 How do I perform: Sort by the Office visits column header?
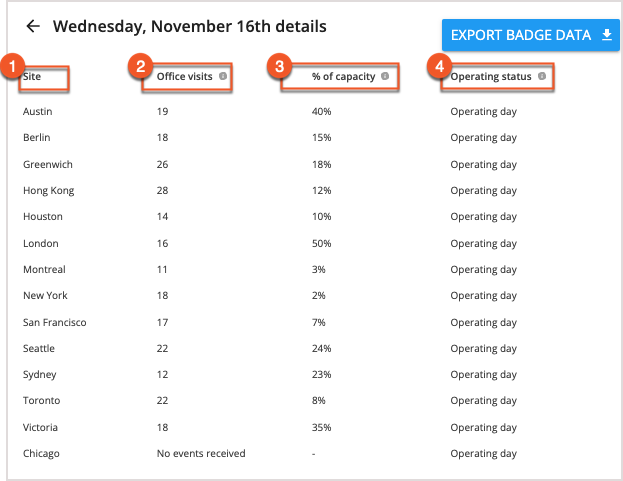pos(184,76)
